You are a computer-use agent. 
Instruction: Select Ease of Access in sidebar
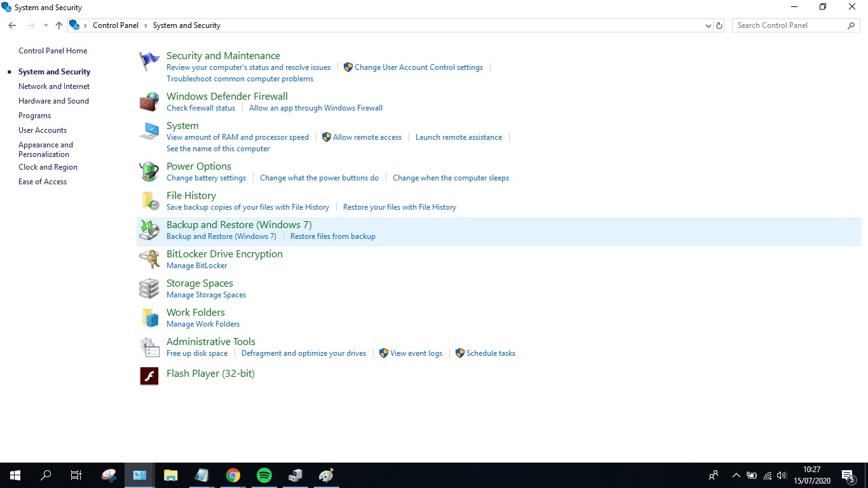(x=43, y=182)
